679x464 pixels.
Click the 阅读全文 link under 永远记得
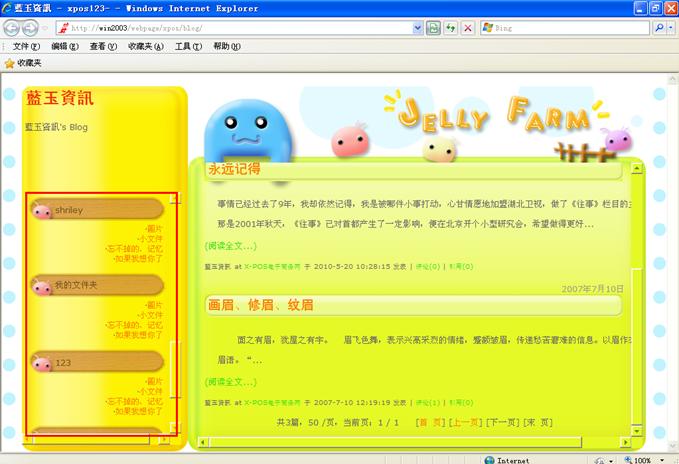tap(230, 245)
